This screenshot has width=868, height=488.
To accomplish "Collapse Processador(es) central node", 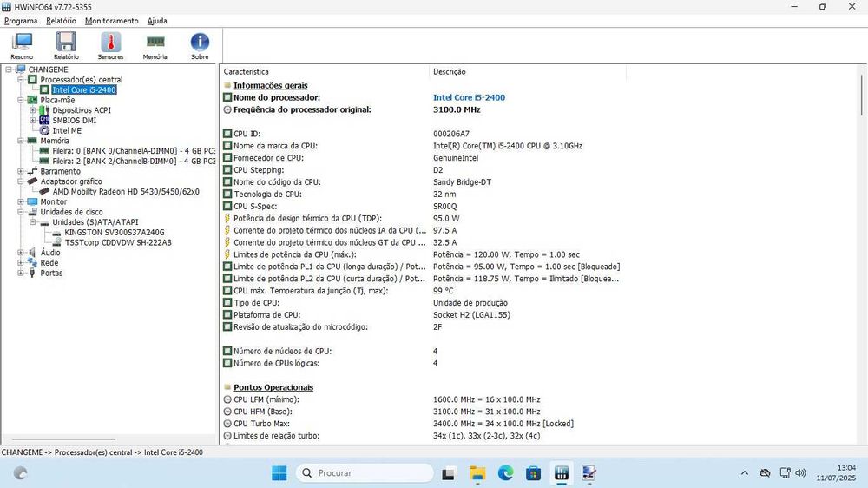I will [21, 80].
